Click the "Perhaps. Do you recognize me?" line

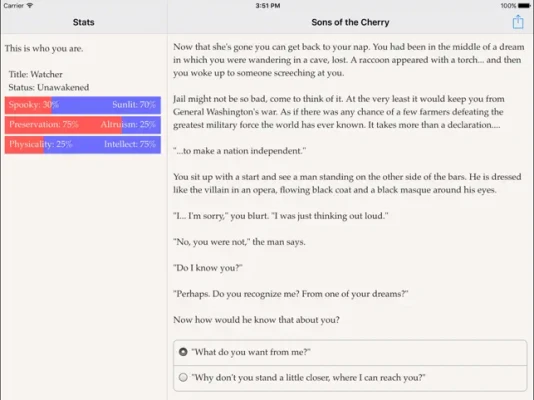tap(290, 294)
